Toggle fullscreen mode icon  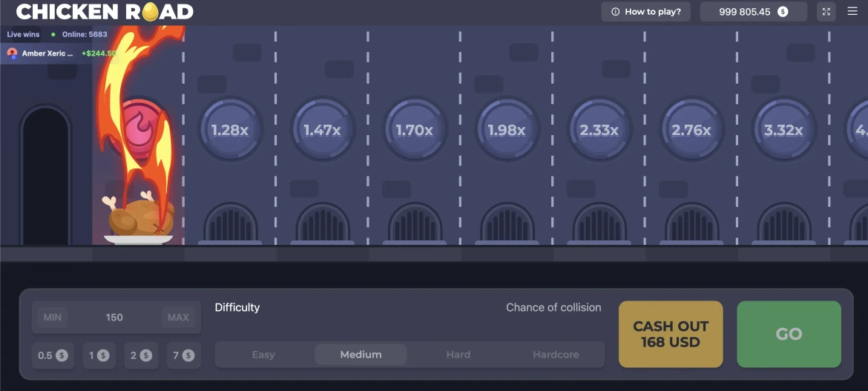(x=826, y=12)
